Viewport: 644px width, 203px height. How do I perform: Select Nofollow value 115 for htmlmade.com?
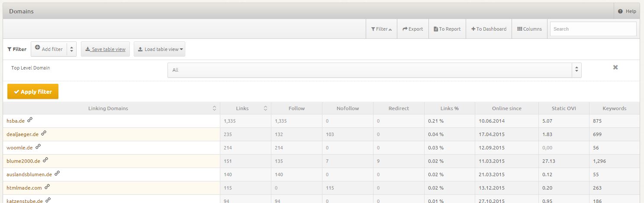click(x=330, y=188)
